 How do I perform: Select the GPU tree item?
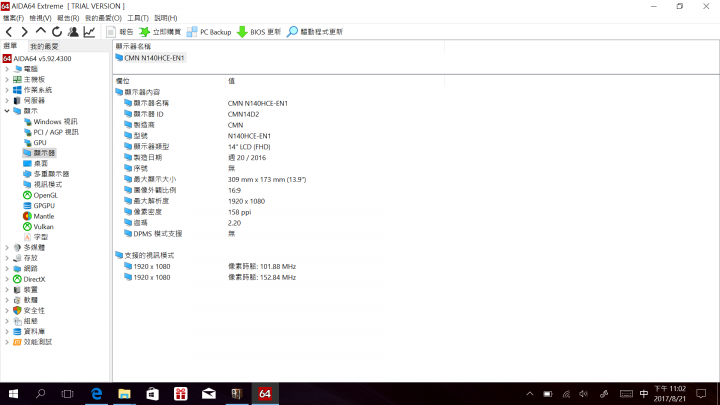[x=40, y=143]
